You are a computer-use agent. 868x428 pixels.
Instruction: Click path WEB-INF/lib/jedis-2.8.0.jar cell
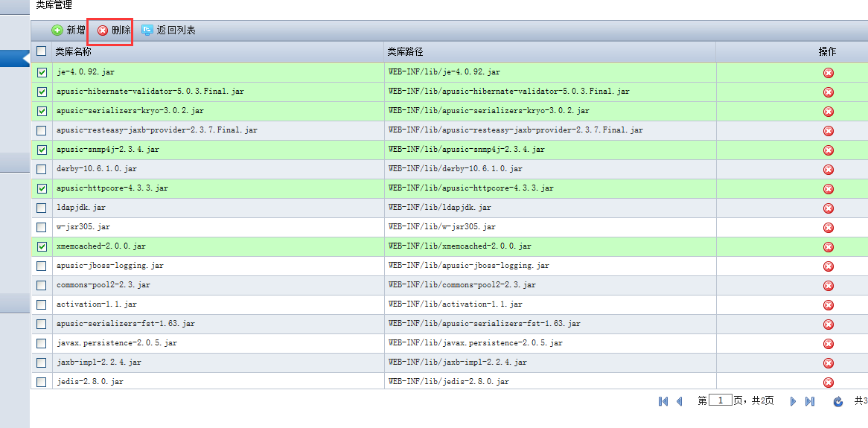point(550,382)
